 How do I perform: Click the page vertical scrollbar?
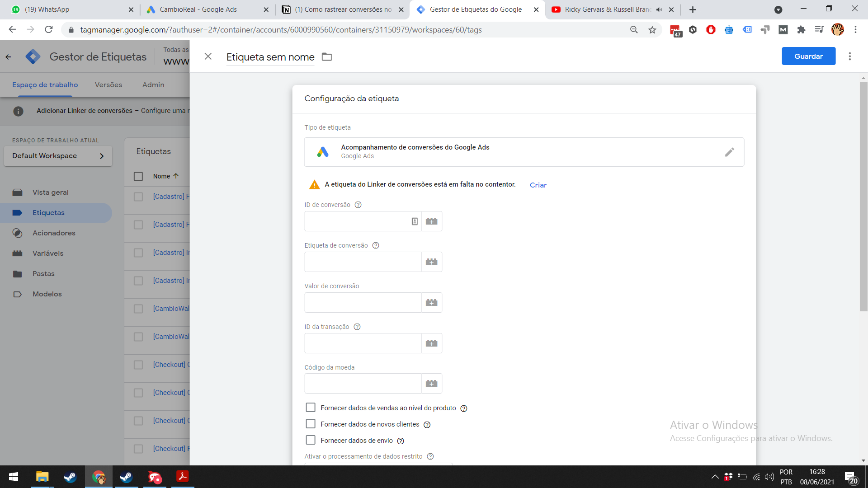863,197
